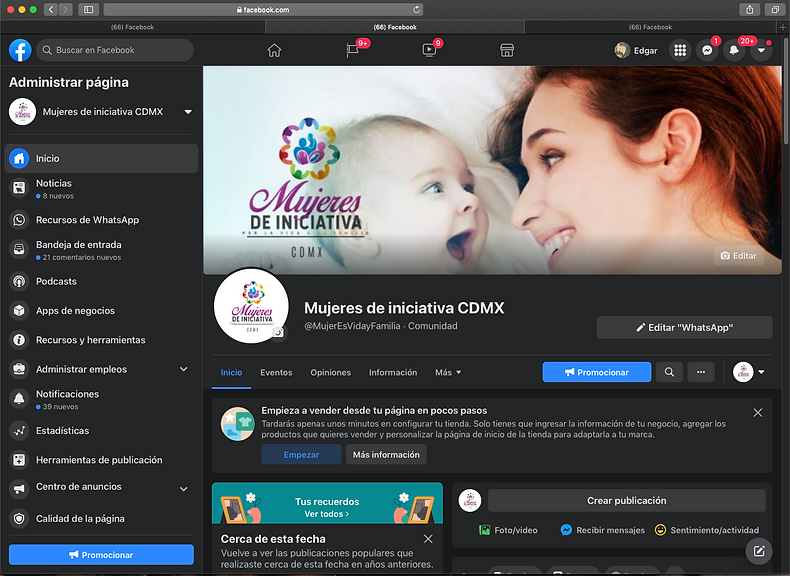Open Edgar's profile
The width and height of the screenshot is (790, 576).
[x=636, y=50]
